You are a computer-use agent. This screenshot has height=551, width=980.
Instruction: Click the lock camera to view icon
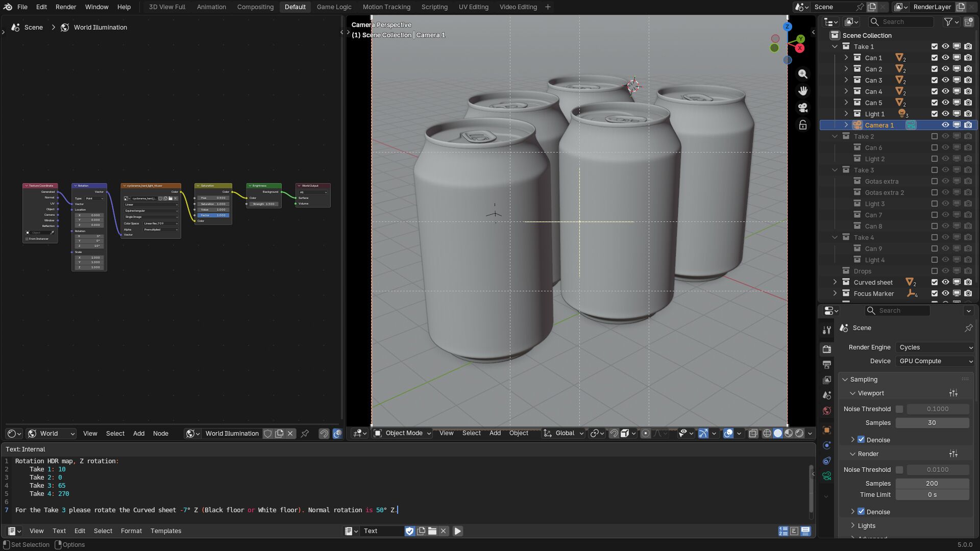[803, 125]
